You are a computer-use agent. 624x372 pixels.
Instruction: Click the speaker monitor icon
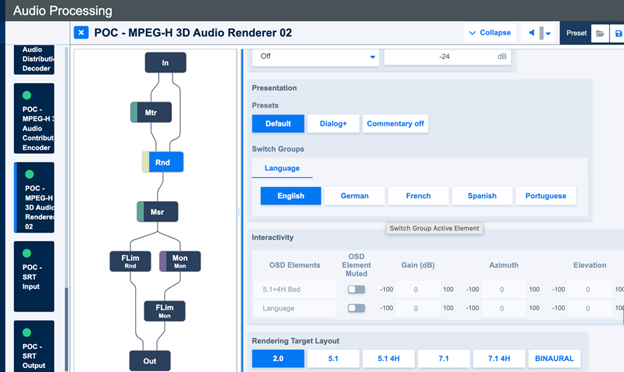531,33
